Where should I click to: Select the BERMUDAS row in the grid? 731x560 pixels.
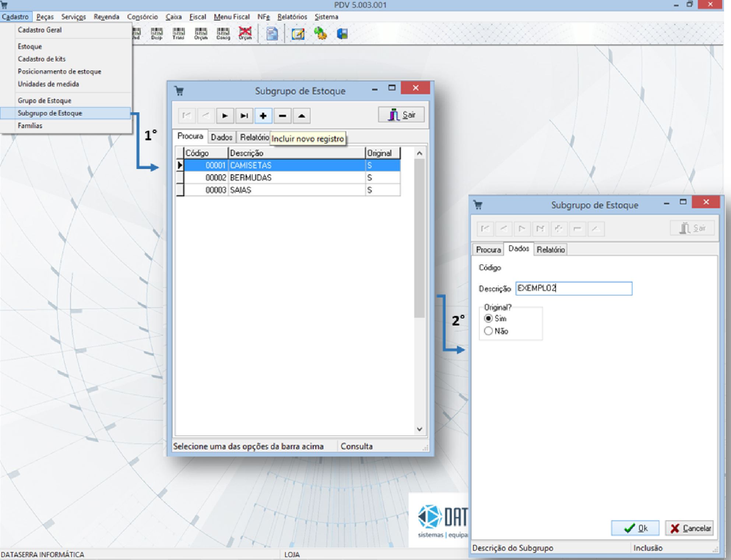tap(250, 178)
